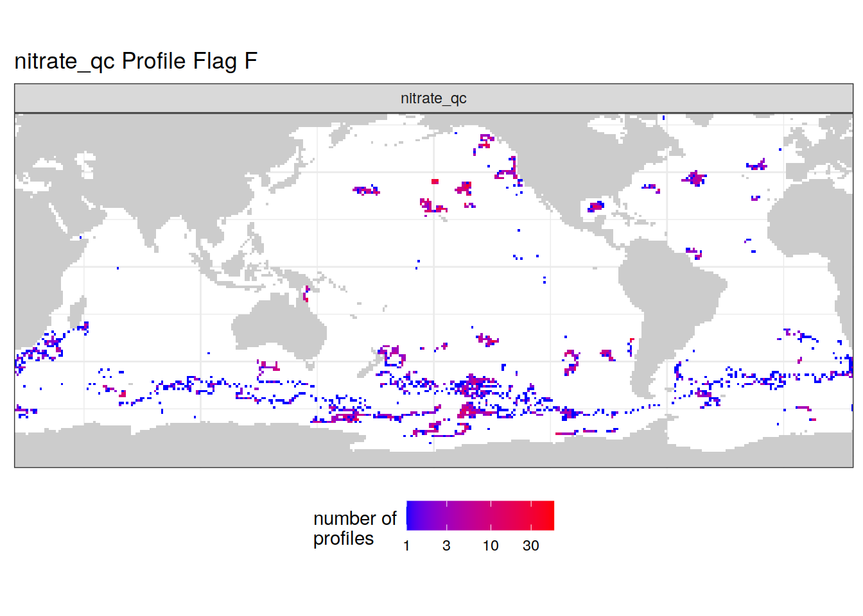Click the North Atlantic cluster south of Greenland
Viewport: 863px width, 616px height.
(694, 178)
